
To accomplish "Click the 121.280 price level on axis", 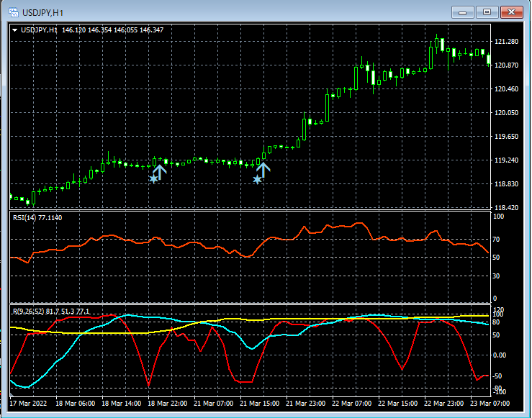I will pyautogui.click(x=507, y=42).
